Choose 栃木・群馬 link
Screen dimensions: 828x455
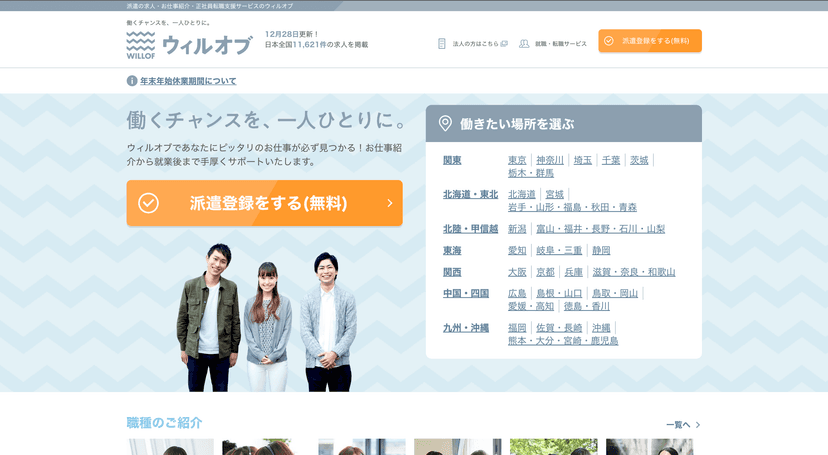coord(531,173)
